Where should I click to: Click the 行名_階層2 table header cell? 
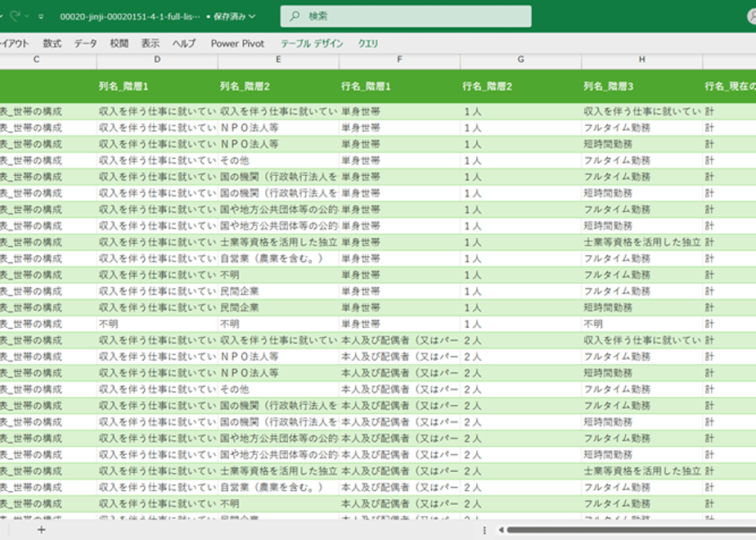(520, 86)
